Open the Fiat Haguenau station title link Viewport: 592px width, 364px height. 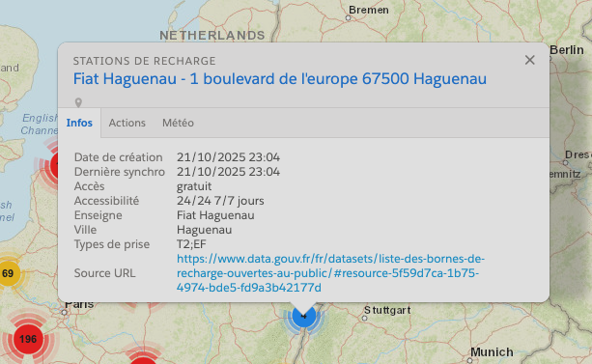click(x=280, y=79)
